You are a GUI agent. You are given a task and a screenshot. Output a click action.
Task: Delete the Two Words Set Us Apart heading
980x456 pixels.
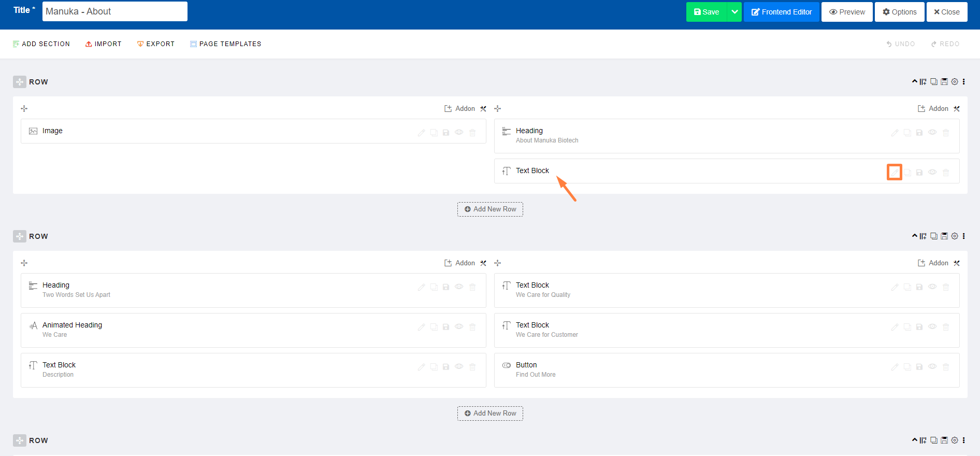tap(472, 287)
